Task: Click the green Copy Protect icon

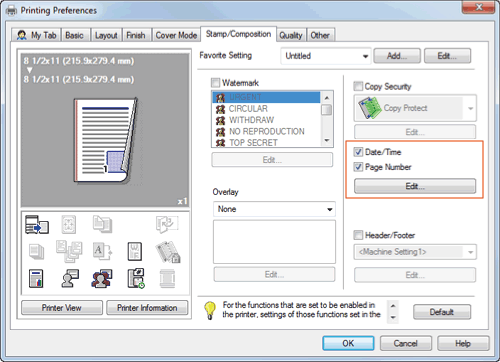Action: pyautogui.click(x=370, y=108)
